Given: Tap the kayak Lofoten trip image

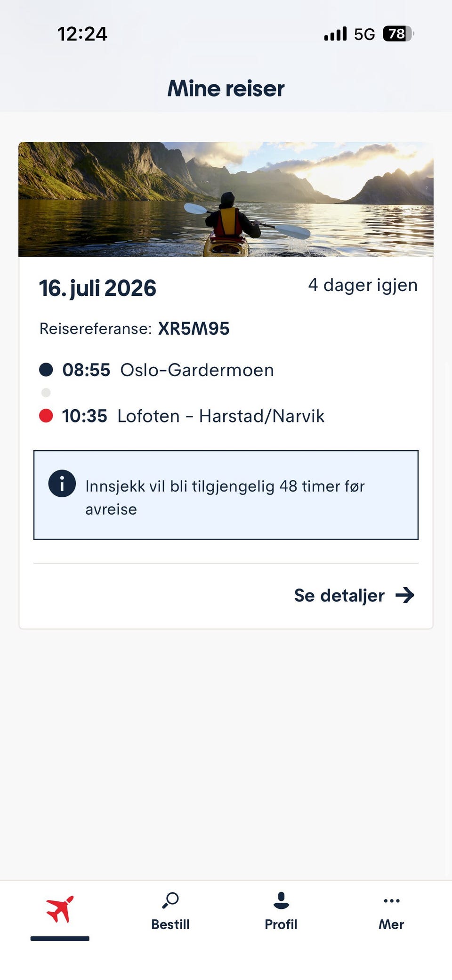Looking at the screenshot, I should coord(226,199).
